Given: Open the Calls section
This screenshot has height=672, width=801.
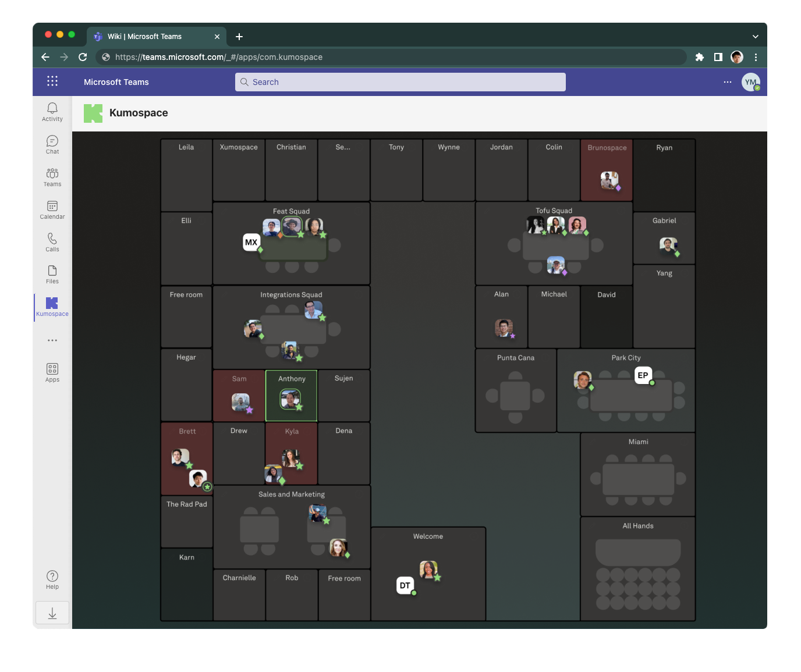Looking at the screenshot, I should [52, 242].
